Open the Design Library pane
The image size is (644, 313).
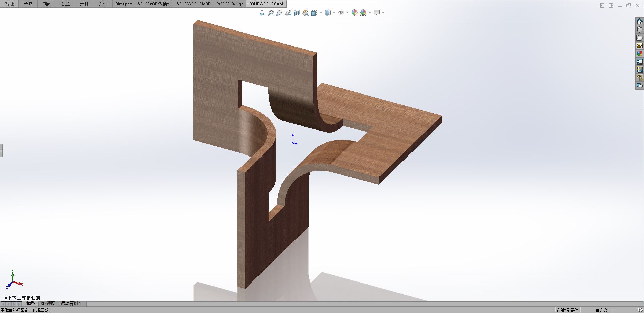tap(640, 29)
